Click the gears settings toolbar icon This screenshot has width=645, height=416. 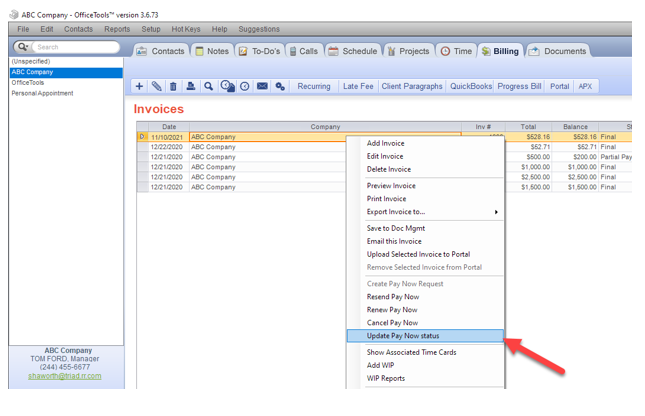(280, 86)
